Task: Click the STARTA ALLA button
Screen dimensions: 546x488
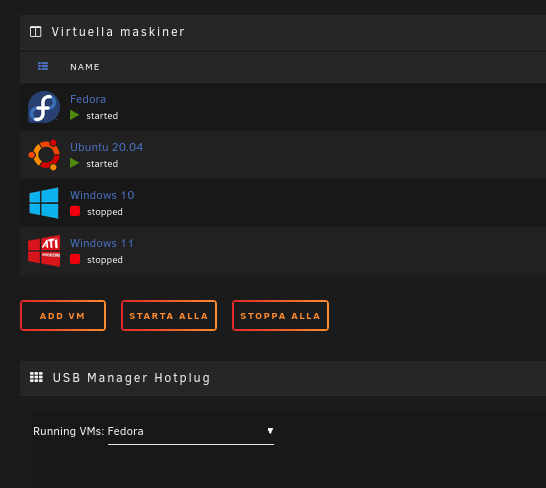Action: pyautogui.click(x=169, y=316)
